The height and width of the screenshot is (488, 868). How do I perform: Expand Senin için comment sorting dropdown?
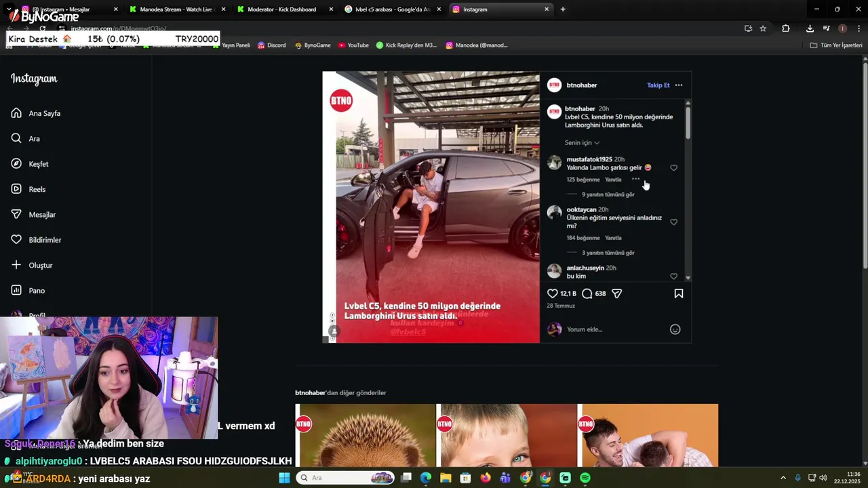[x=582, y=143]
